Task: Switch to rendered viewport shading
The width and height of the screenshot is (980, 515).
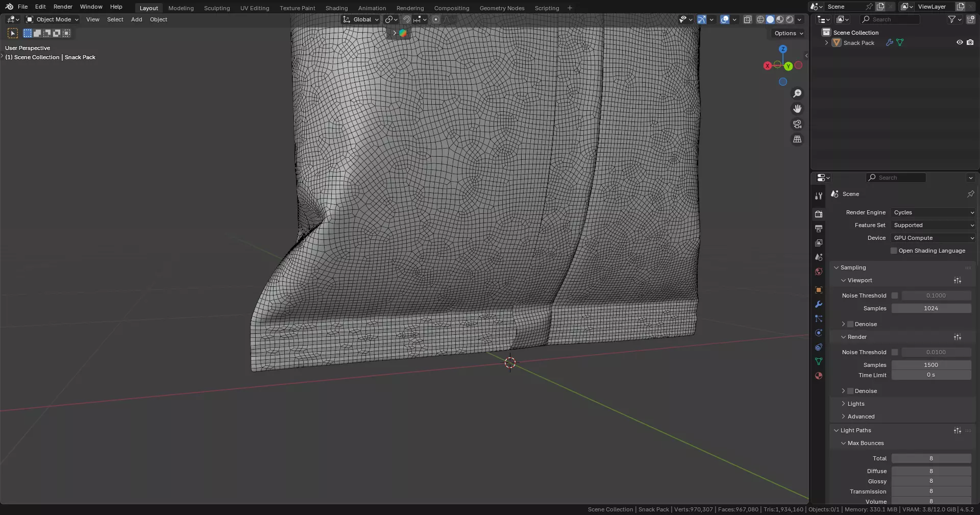Action: click(x=790, y=19)
